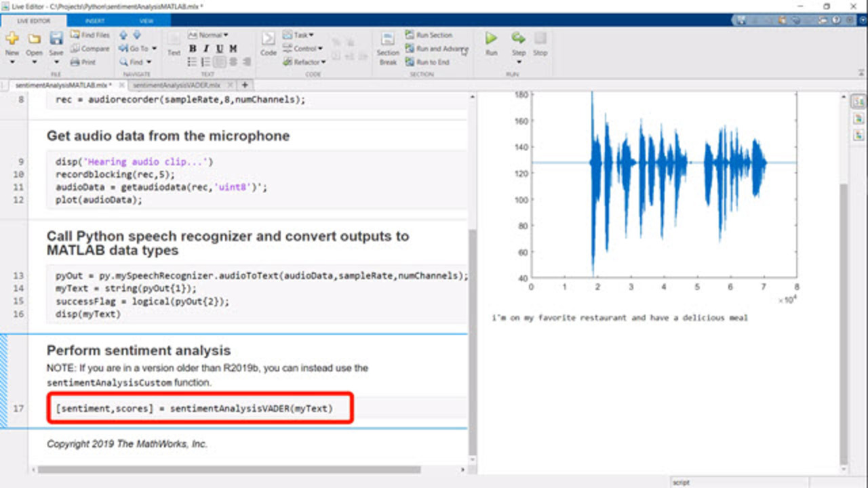Screen dimensions: 868x488
Task: Click the Step button icon
Action: point(519,39)
